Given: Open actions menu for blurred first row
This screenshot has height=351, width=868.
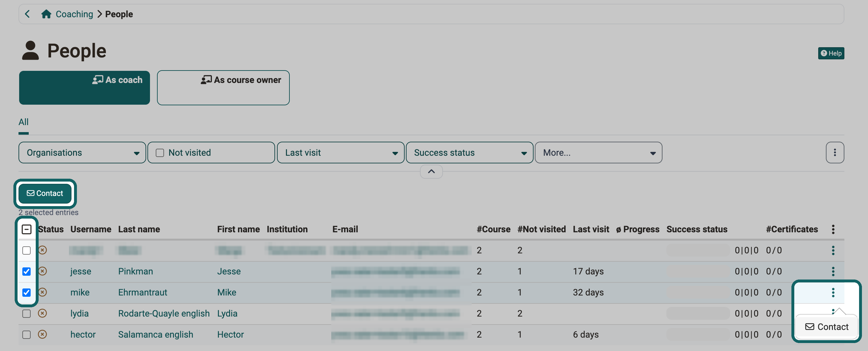Looking at the screenshot, I should [833, 250].
